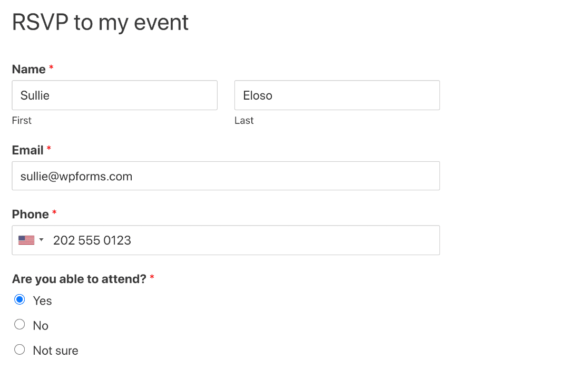The image size is (588, 369).
Task: Click the Email field label
Action: coord(27,150)
